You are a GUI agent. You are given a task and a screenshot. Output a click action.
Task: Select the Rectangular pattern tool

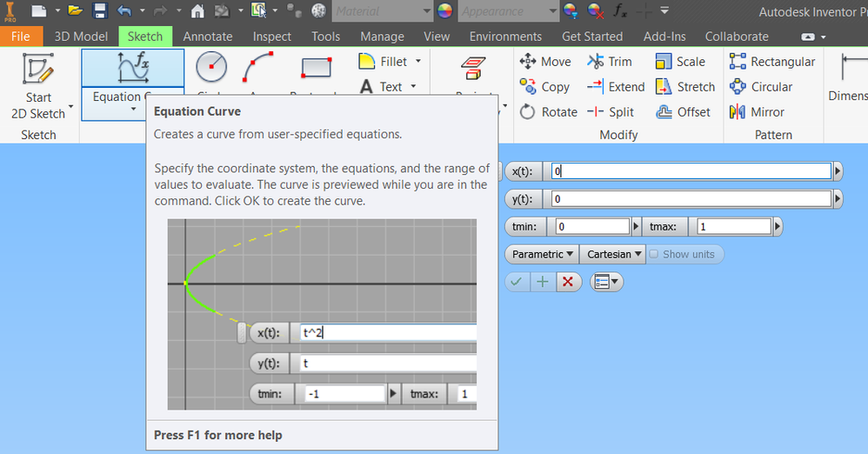[772, 62]
